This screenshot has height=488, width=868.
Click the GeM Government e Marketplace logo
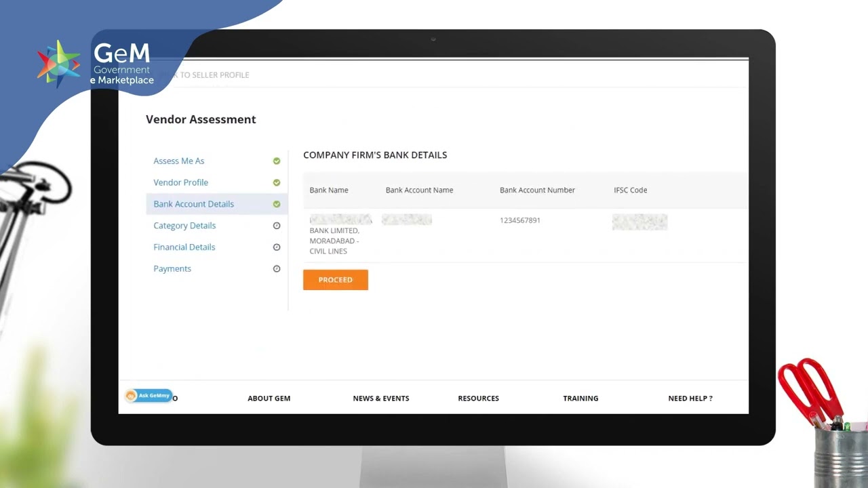(95, 64)
